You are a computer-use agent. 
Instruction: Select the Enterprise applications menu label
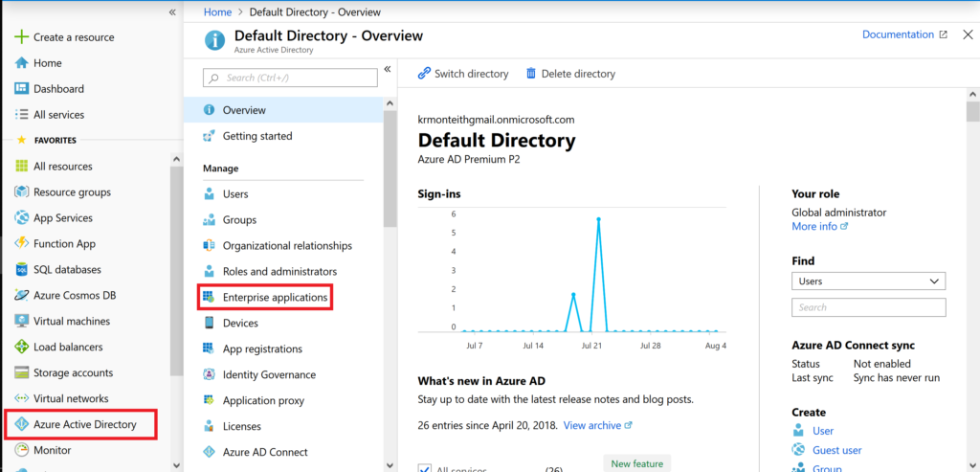pos(275,298)
